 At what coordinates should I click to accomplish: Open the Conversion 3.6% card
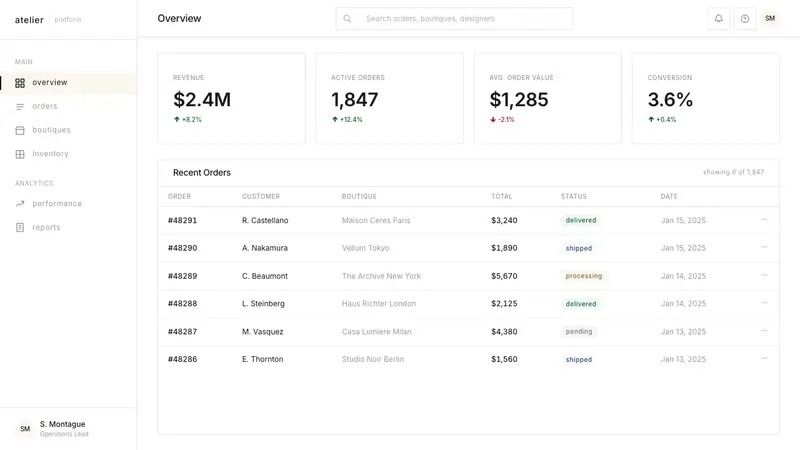pyautogui.click(x=706, y=98)
